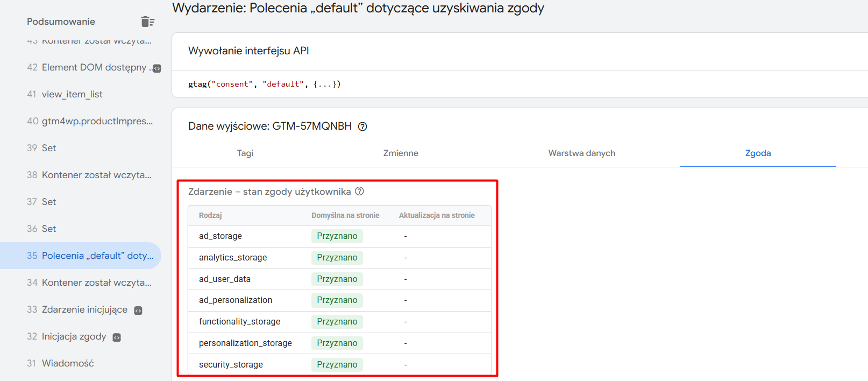The height and width of the screenshot is (381, 868).
Task: Select event 35 Polecenia „default”
Action: (81, 256)
